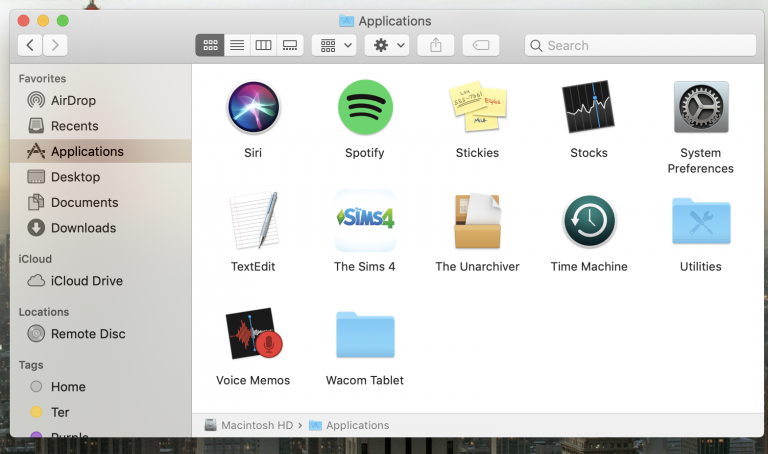Open Downloads in the sidebar
Viewport: 768px width, 454px height.
pyautogui.click(x=100, y=228)
